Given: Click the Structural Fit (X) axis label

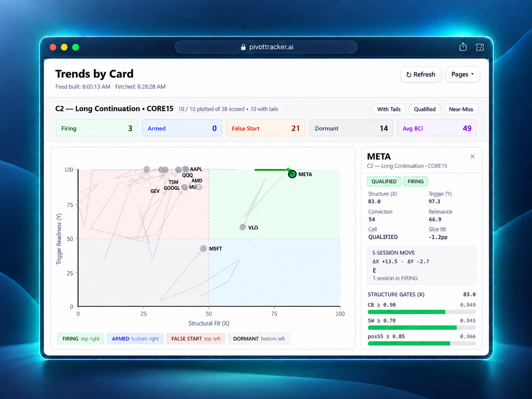Looking at the screenshot, I should point(209,323).
